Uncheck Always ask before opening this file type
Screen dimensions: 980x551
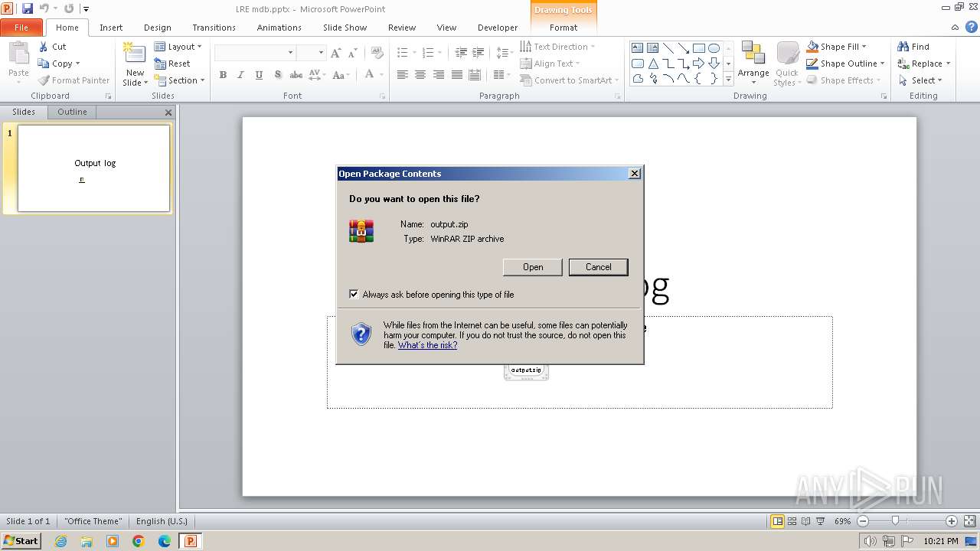[x=354, y=294]
